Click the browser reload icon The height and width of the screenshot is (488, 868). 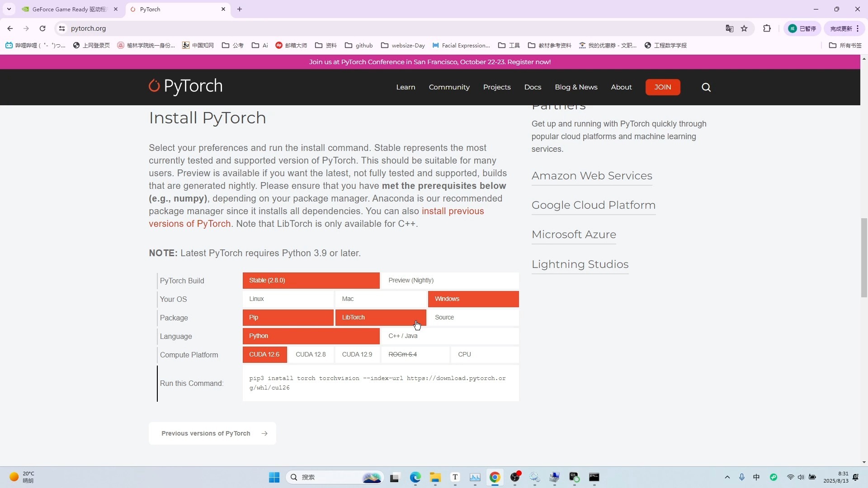(x=42, y=28)
